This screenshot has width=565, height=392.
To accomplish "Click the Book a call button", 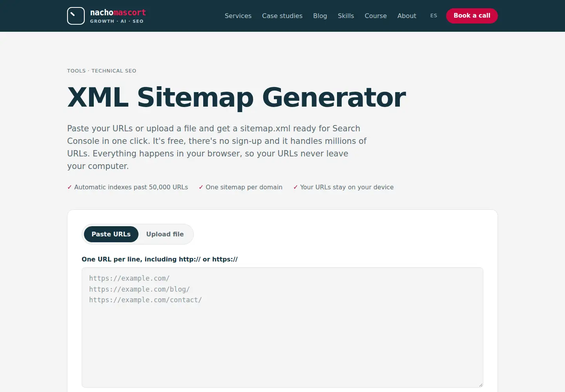I will tap(472, 16).
